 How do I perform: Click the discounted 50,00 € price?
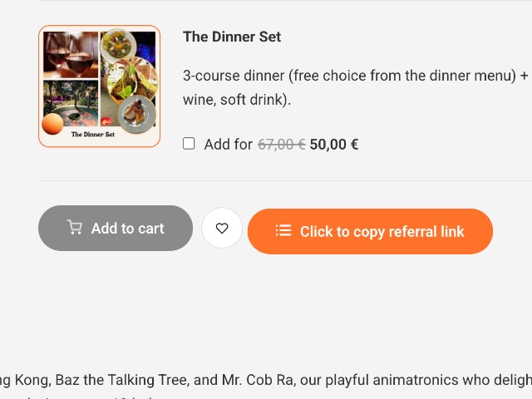334,145
